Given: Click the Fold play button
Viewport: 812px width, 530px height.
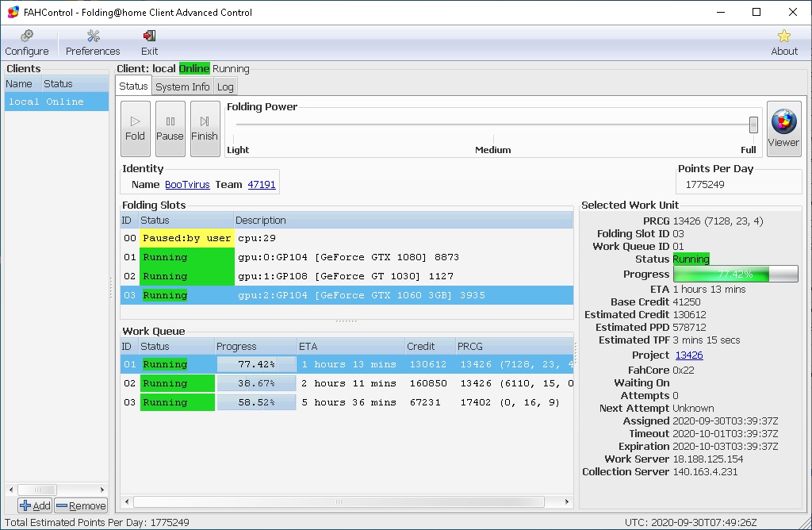Looking at the screenshot, I should [x=135, y=129].
